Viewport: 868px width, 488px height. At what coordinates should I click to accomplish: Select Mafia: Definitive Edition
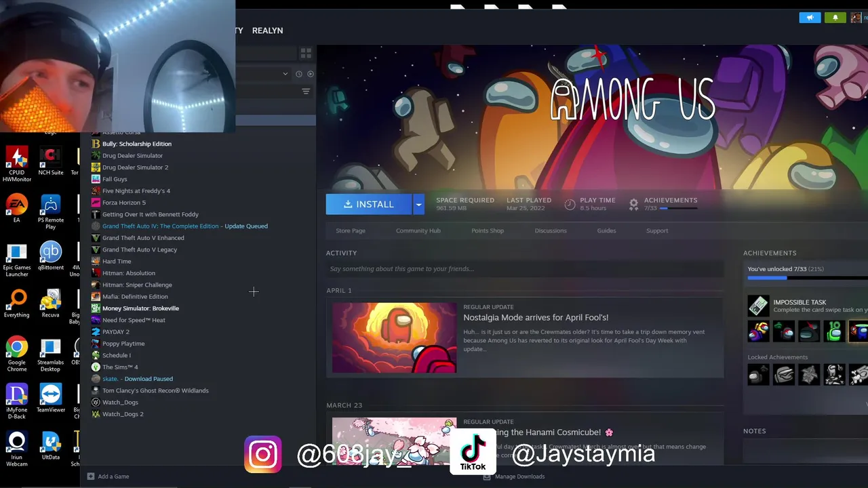135,297
